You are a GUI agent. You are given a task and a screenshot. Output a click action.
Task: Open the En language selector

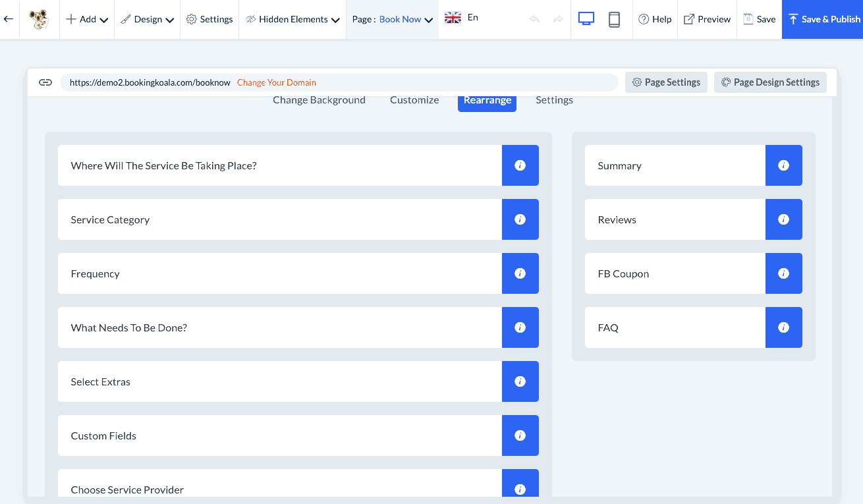tap(461, 18)
